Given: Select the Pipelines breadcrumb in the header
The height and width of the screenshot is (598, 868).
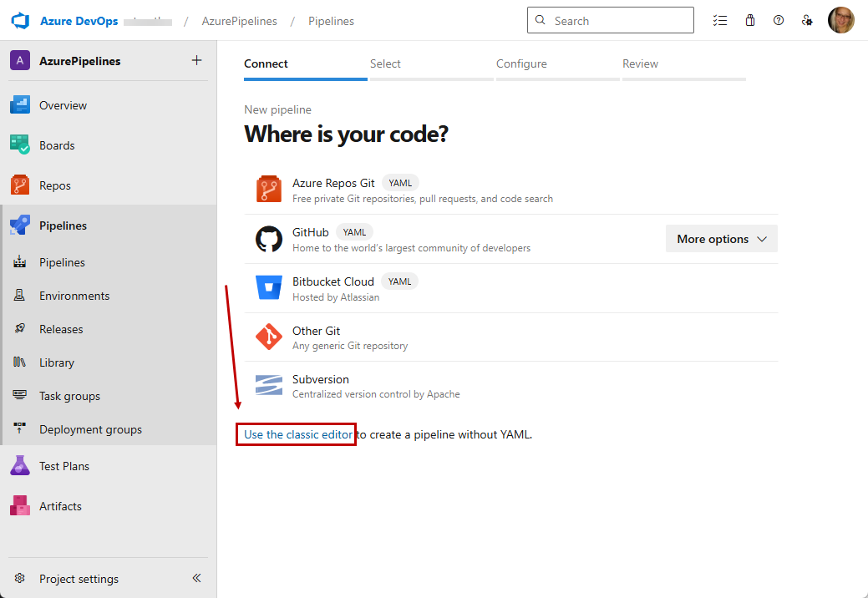Looking at the screenshot, I should (x=331, y=21).
